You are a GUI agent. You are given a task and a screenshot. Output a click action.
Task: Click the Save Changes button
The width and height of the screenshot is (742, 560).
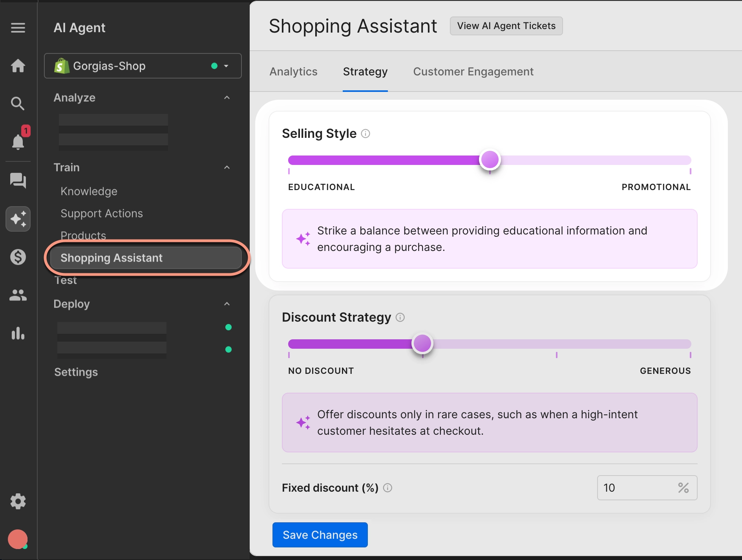320,535
